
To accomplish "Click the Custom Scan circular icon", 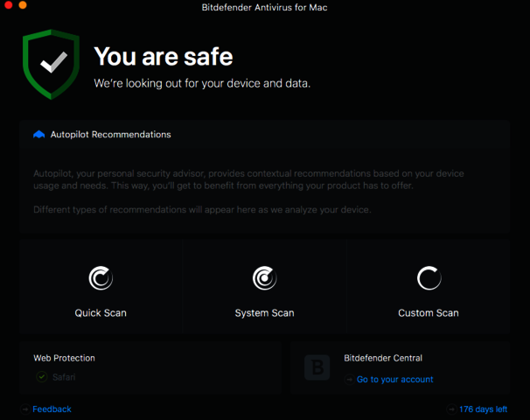I will point(429,278).
